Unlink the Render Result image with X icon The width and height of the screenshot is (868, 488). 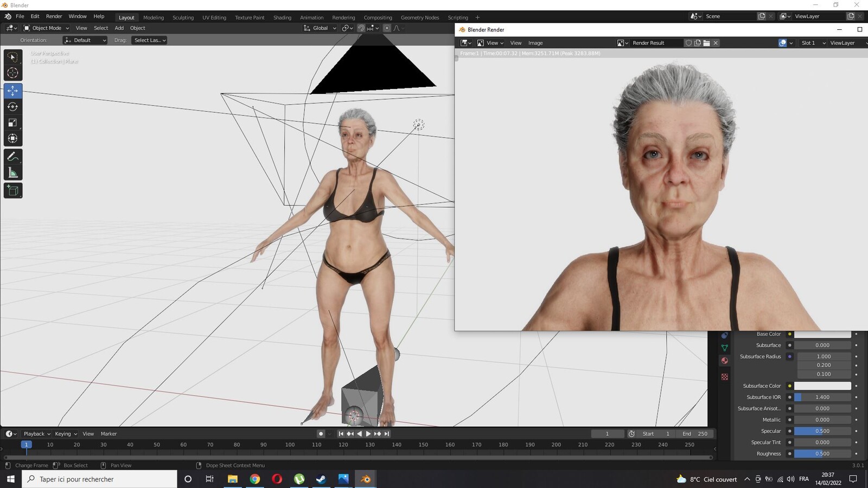[x=716, y=43]
